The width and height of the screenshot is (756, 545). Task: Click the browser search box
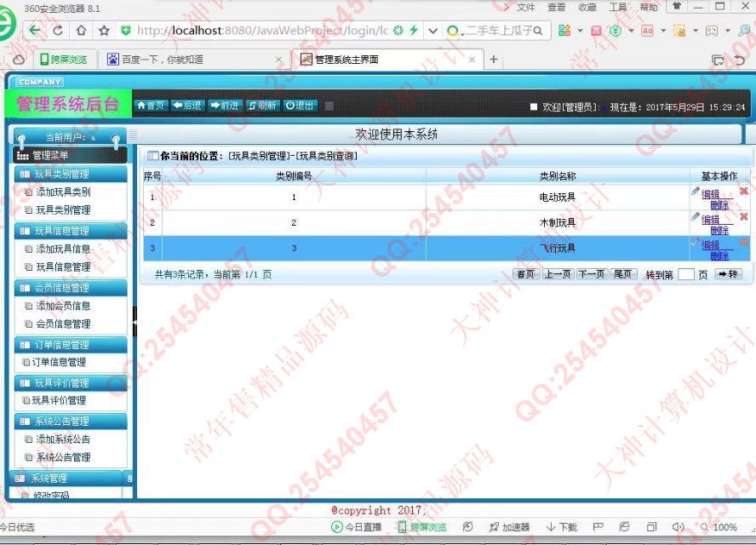[499, 31]
